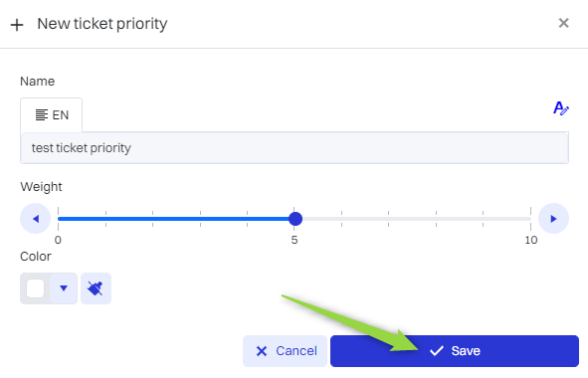
Task: Click the Save button
Action: point(455,351)
